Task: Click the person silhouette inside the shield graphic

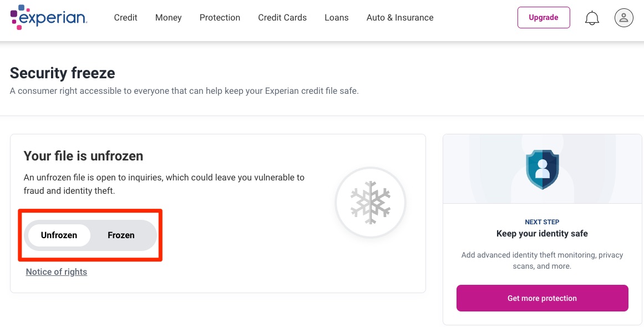Action: coord(541,169)
